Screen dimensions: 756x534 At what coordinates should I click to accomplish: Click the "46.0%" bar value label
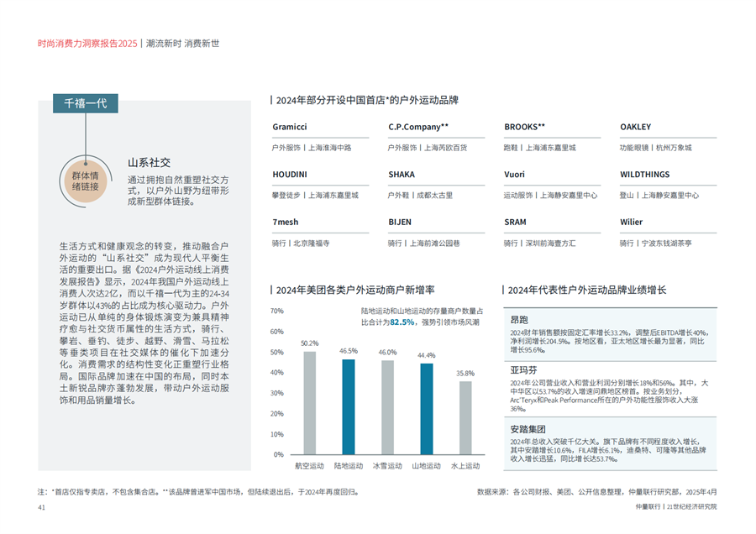point(387,353)
